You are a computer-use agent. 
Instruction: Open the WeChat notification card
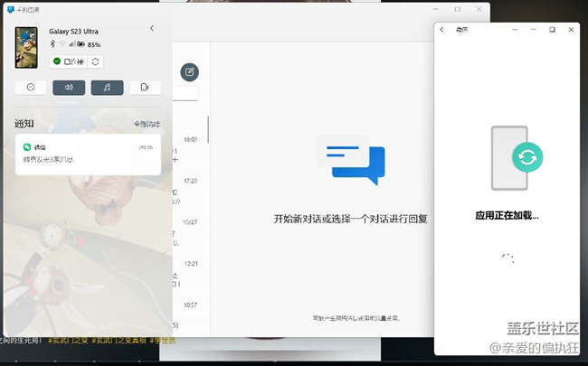tap(88, 154)
